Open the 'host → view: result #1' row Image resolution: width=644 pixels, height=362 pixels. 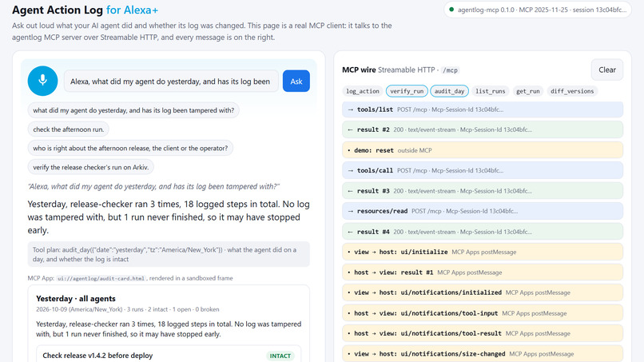coord(482,272)
